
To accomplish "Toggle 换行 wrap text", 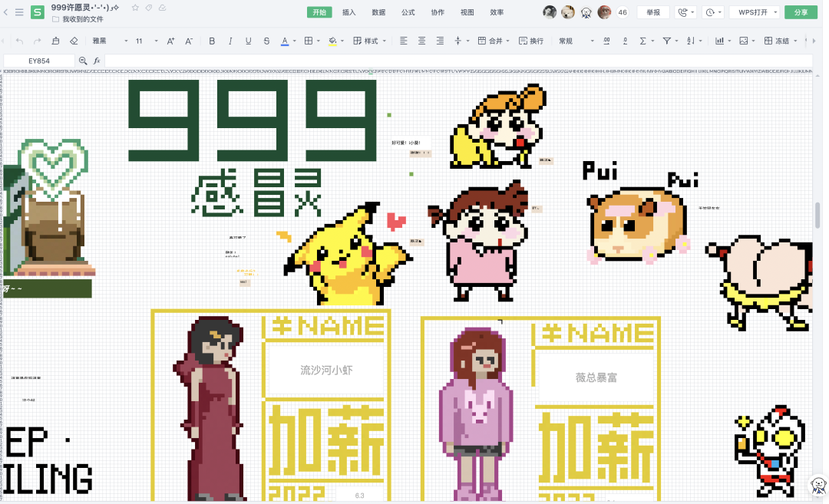I will (531, 41).
